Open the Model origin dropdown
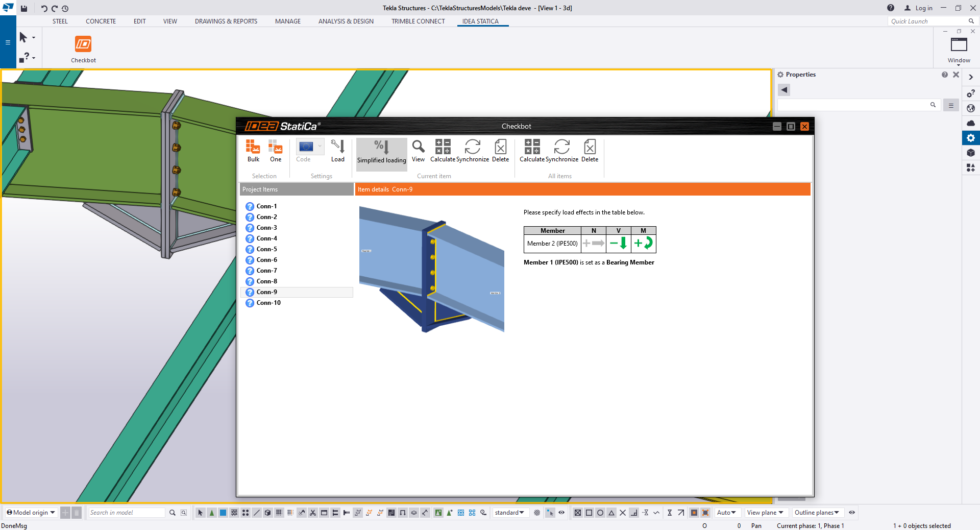Screen dimensions: 980x530 click(31, 513)
